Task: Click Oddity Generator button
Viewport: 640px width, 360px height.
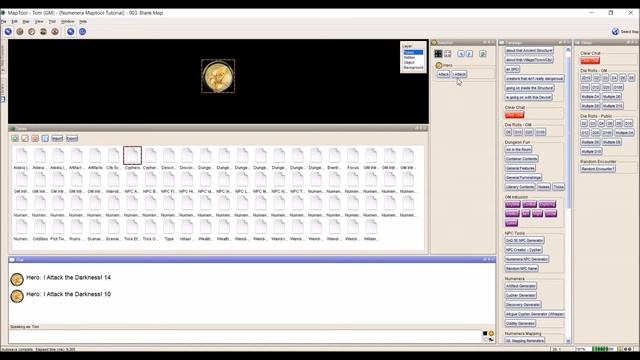Action: click(520, 324)
